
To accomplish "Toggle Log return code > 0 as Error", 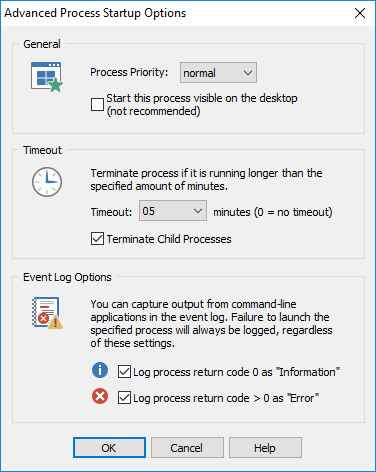I will click(124, 398).
